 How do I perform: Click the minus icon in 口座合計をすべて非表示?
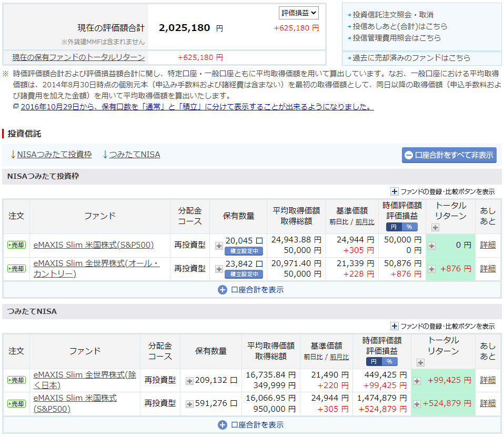(x=409, y=155)
